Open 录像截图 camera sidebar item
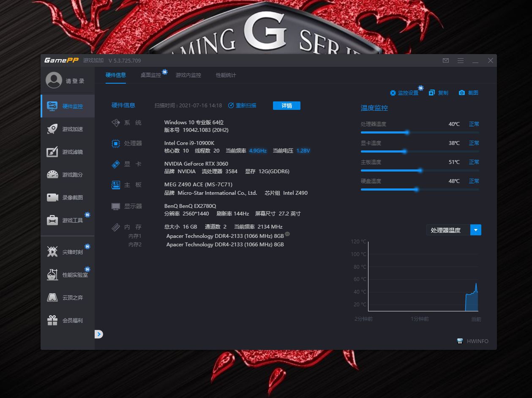Screen dimensions: 532x398 [68, 197]
